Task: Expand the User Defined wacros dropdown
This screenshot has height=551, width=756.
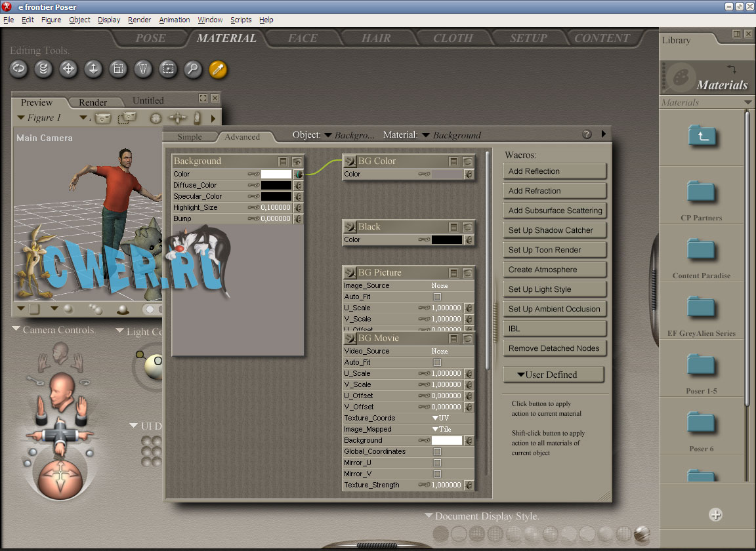Action: [553, 375]
